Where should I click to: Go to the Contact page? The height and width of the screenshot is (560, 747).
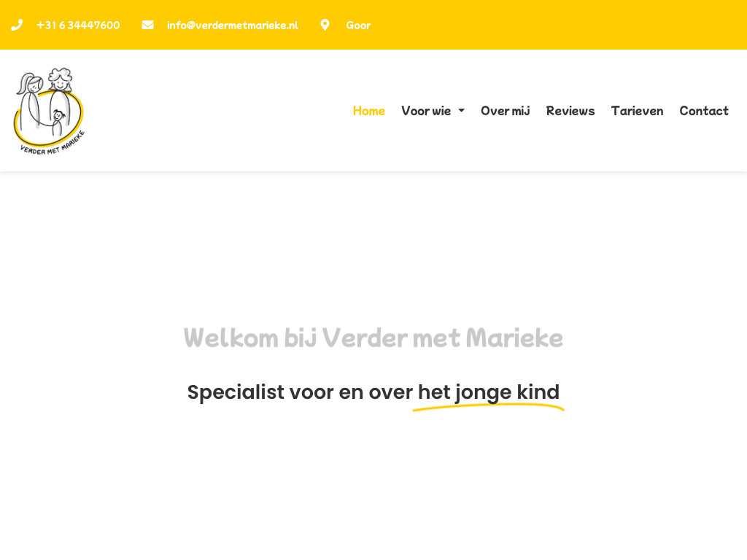click(703, 111)
